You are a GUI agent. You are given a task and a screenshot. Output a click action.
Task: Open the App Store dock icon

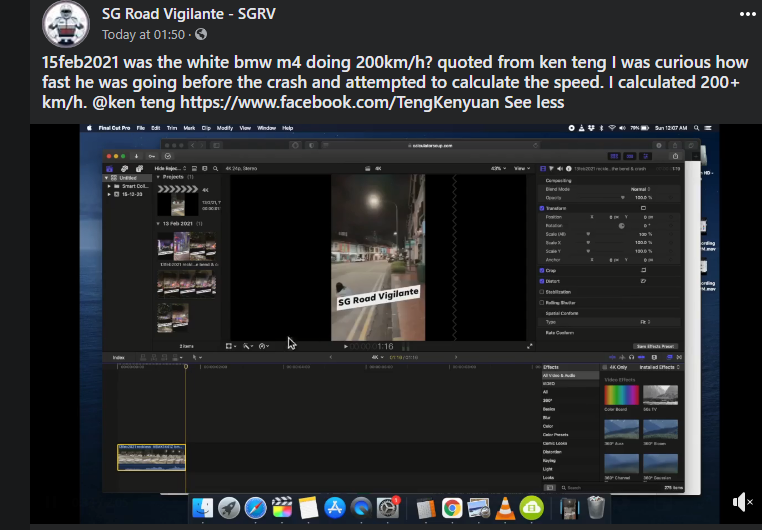click(x=334, y=507)
